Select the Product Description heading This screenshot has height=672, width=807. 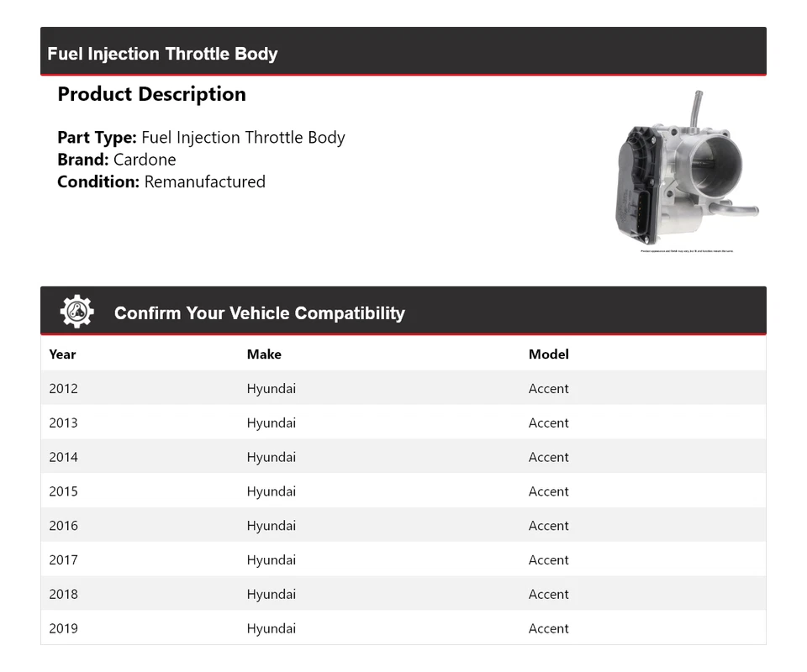point(151,94)
